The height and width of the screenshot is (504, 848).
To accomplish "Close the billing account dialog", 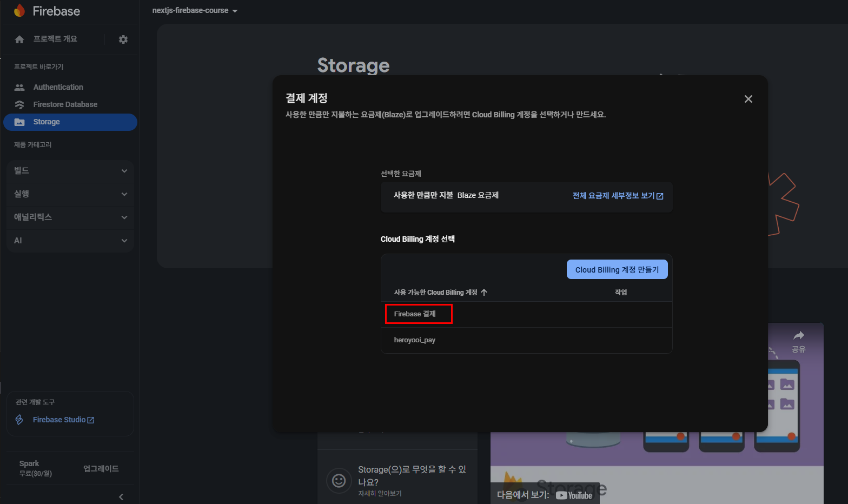I will [x=748, y=99].
